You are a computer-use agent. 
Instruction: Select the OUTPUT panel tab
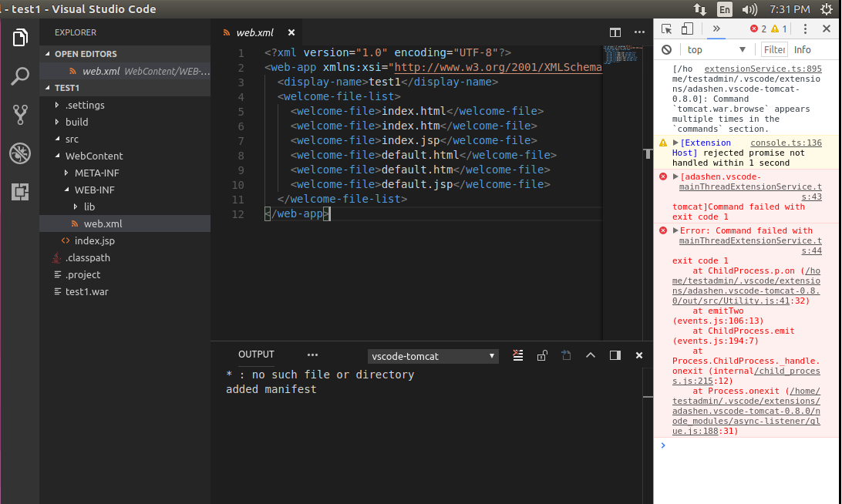(255, 354)
